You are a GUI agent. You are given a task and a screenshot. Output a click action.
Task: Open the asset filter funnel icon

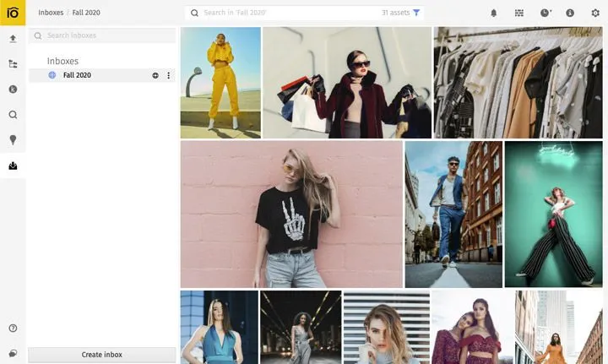pyautogui.click(x=416, y=13)
